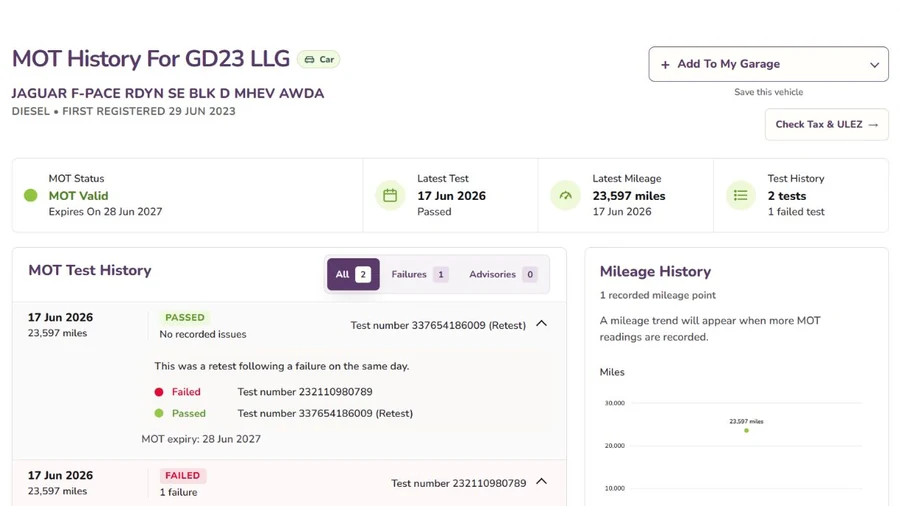Click the 'Mileage History' heading

[x=655, y=271]
